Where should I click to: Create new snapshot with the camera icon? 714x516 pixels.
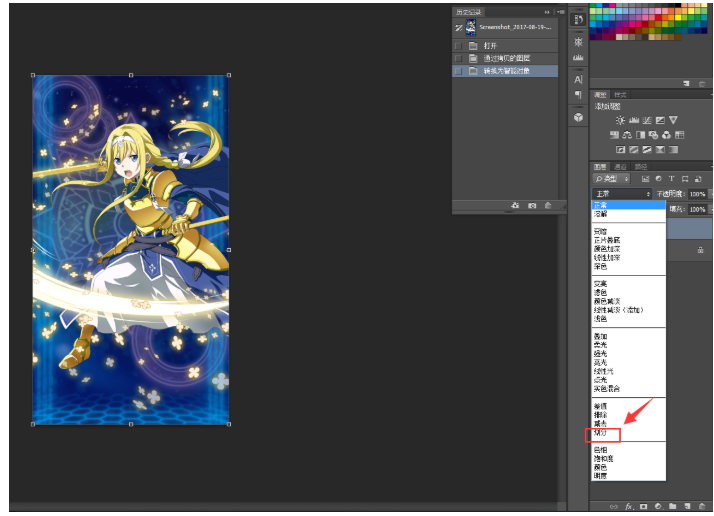pos(532,205)
